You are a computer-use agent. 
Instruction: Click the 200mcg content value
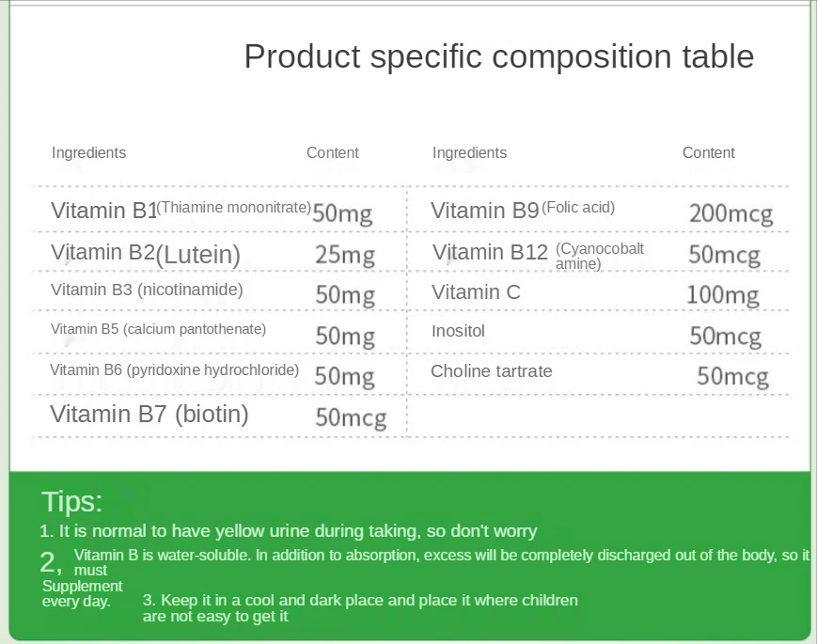coord(731,214)
